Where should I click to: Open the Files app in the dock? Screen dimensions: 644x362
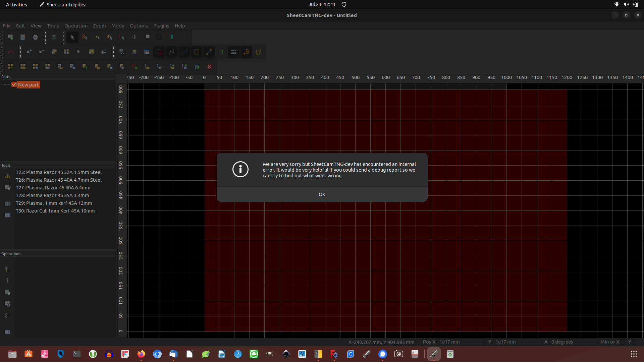pyautogui.click(x=12, y=354)
